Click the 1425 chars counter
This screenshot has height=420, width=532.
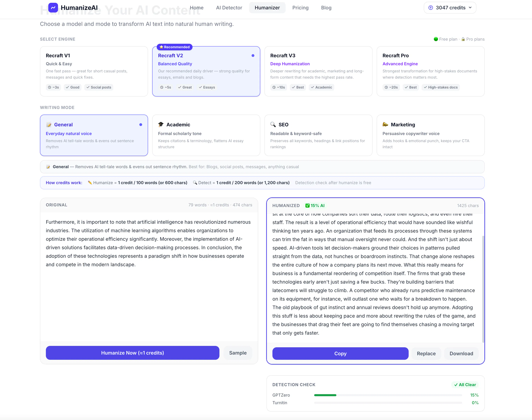(x=468, y=205)
